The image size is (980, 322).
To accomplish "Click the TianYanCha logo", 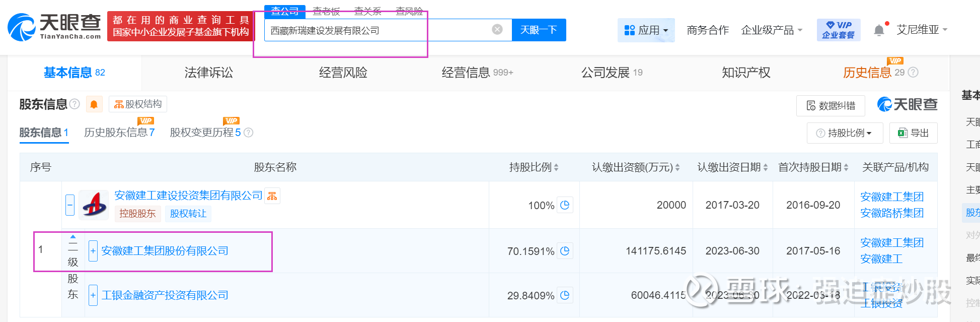I will pos(54,27).
